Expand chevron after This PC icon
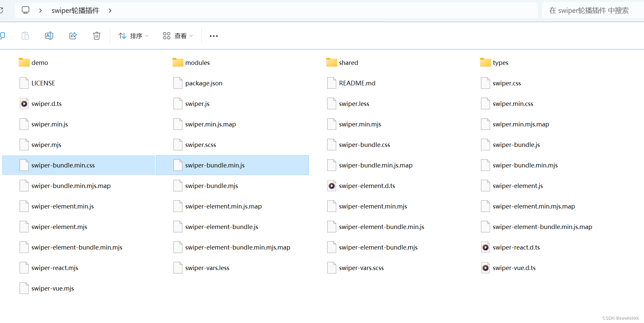 pyautogui.click(x=40, y=11)
